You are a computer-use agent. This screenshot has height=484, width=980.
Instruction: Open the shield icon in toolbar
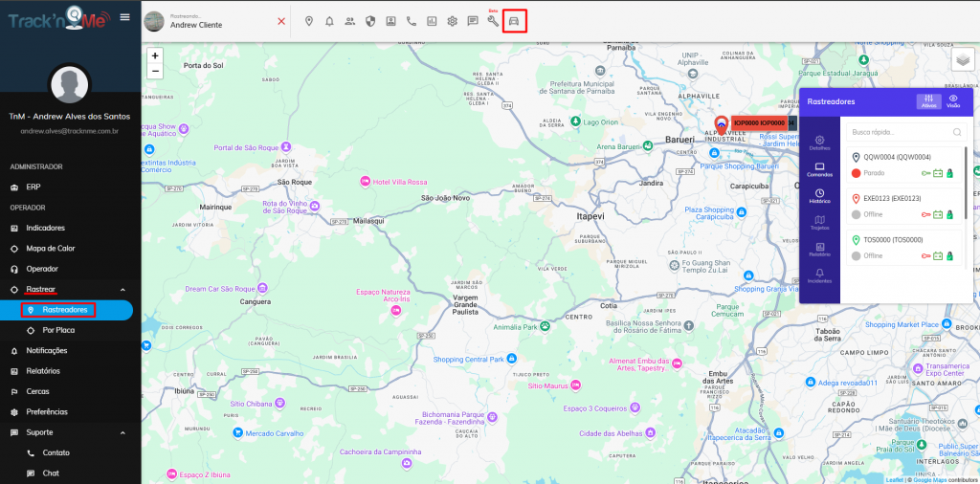[370, 21]
